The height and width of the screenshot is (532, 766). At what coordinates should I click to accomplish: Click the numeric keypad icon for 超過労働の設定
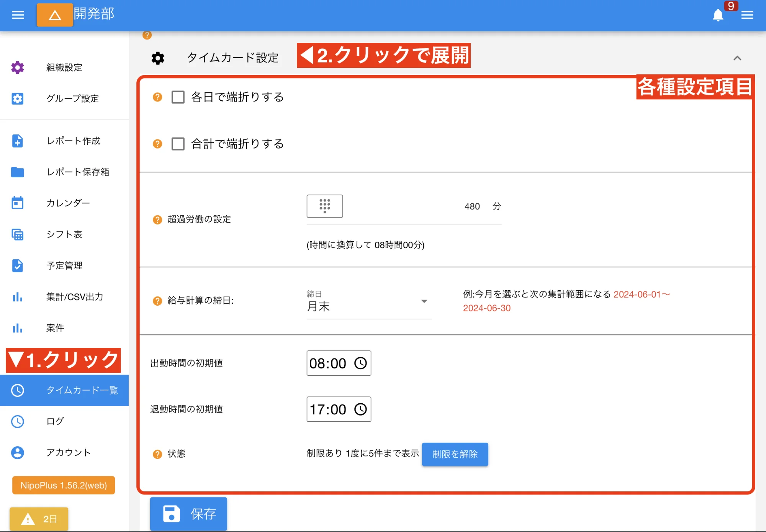point(325,206)
